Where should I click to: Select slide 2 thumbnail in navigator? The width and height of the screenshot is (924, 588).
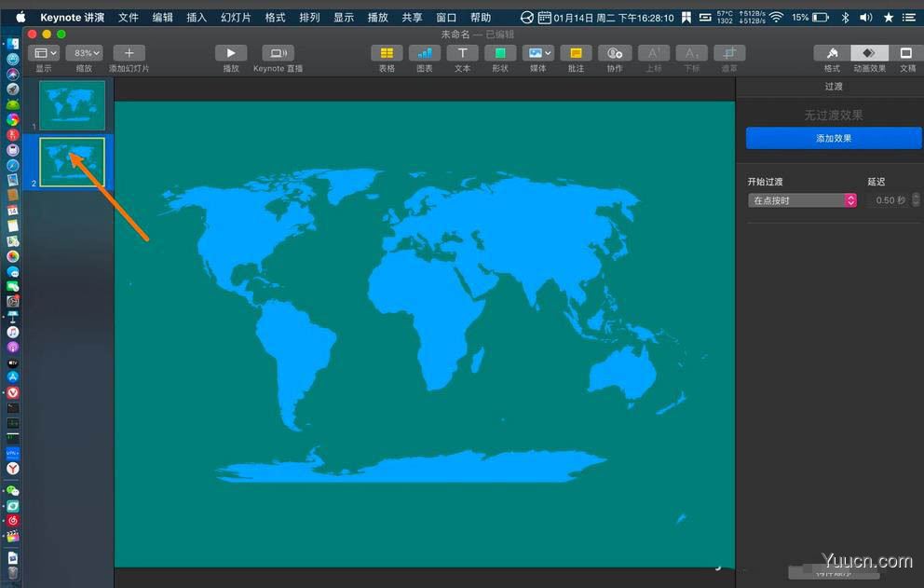coord(72,161)
